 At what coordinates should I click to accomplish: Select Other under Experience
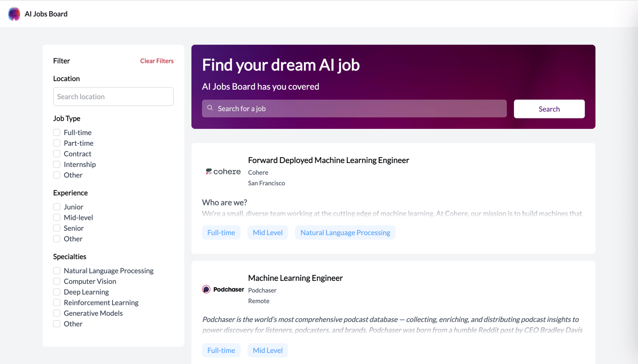pyautogui.click(x=57, y=239)
